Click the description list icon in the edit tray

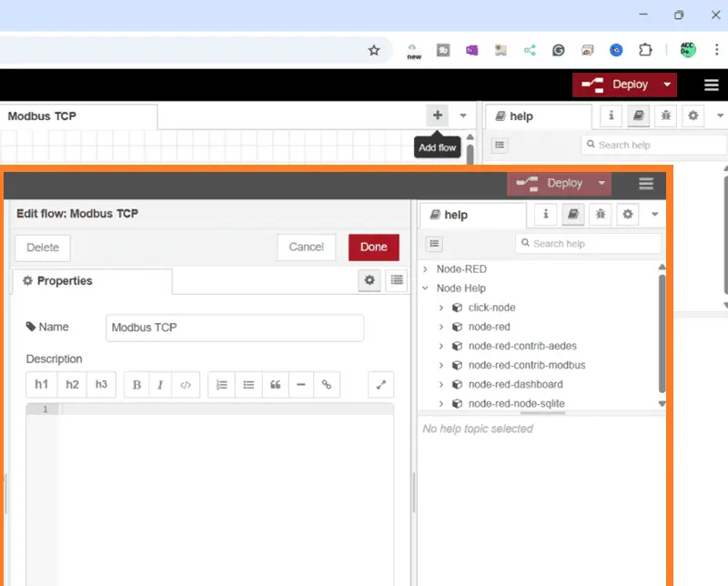click(x=397, y=280)
